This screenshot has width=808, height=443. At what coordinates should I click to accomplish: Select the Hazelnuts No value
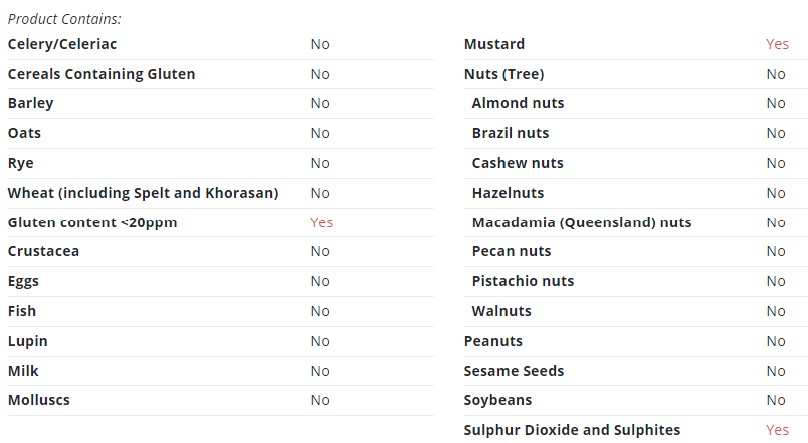tap(776, 193)
